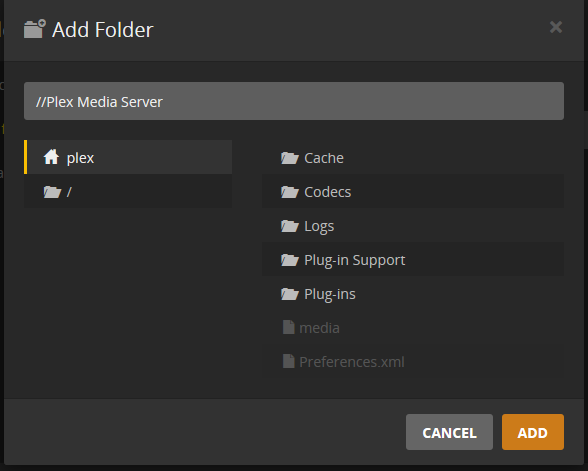Open the Cache folder

tap(412, 158)
